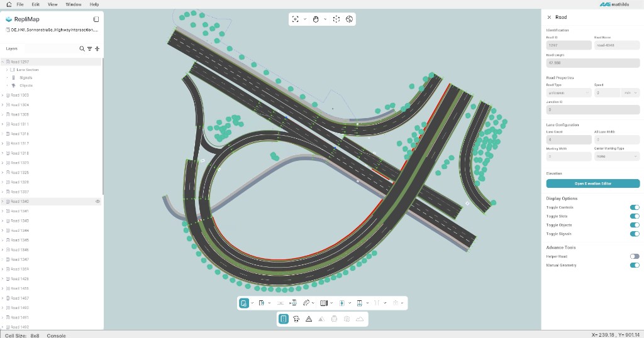Viewport: 644px width, 338px height.
Task: Select the pan hand tool
Action: click(316, 19)
